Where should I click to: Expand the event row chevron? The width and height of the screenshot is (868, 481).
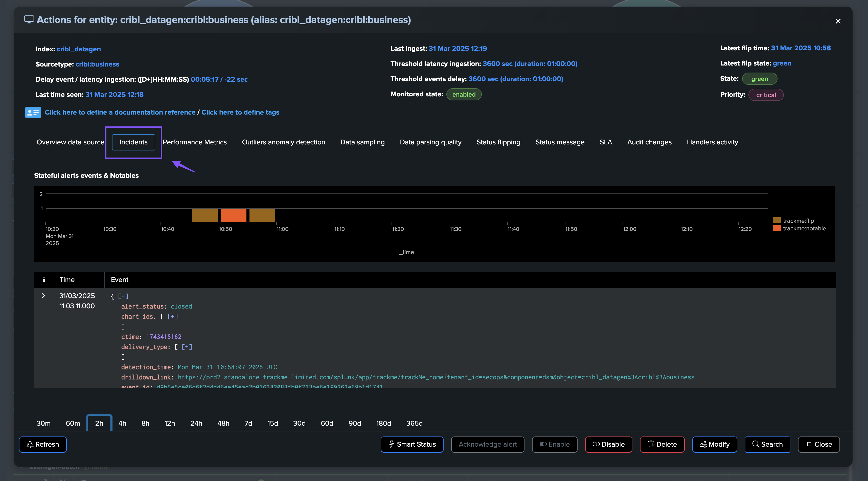click(x=43, y=296)
